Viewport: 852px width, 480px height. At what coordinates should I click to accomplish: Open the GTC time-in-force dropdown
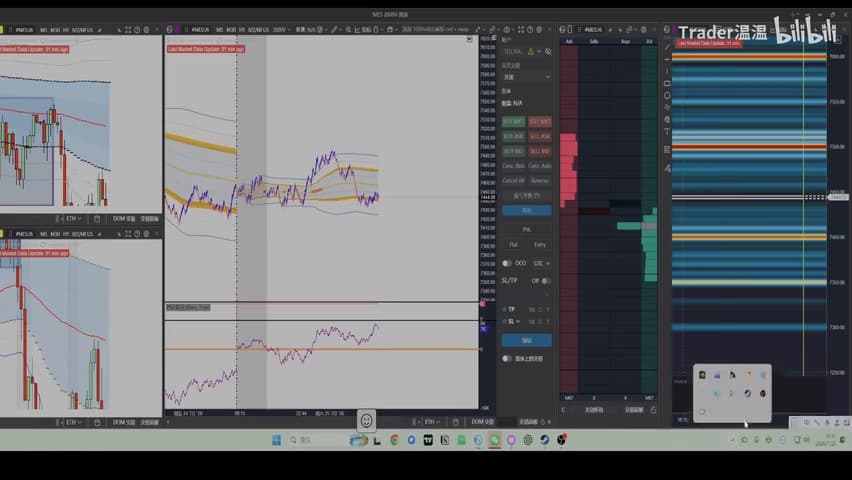[541, 263]
